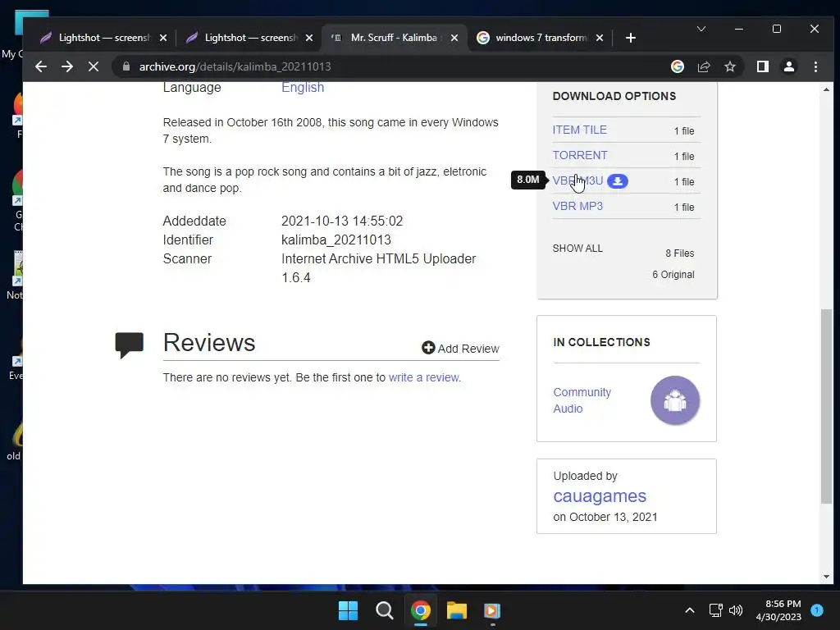
Task: Download the VBR MP3 file
Action: coord(577,206)
